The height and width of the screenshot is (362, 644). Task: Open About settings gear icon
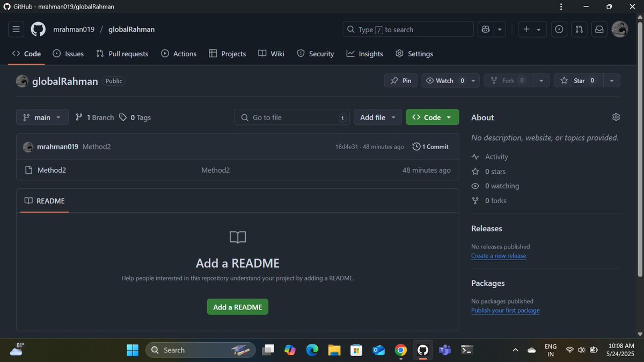[616, 117]
